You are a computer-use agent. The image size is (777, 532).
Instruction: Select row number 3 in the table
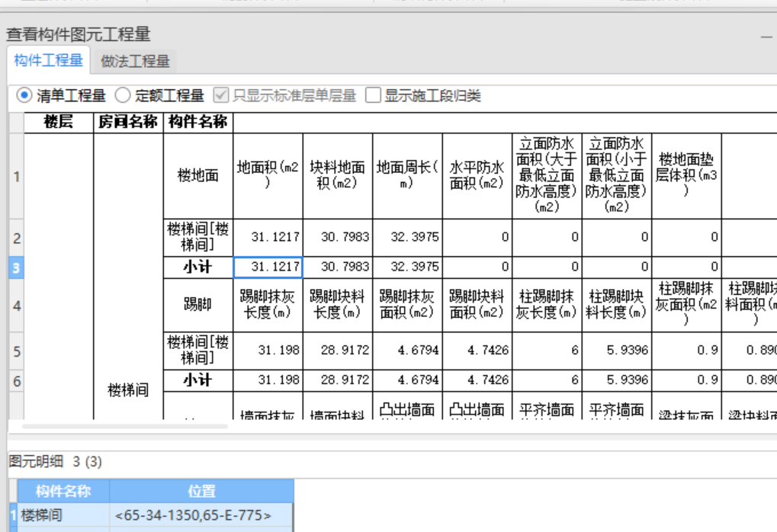[14, 267]
